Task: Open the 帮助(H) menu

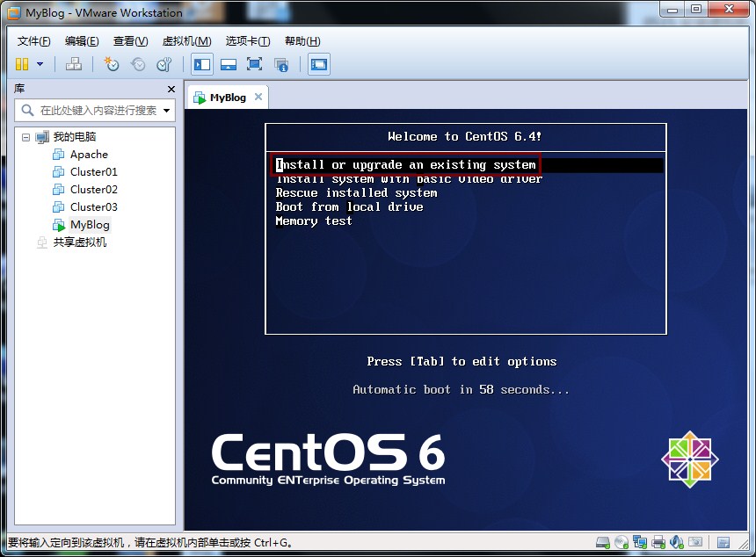Action: coord(302,41)
